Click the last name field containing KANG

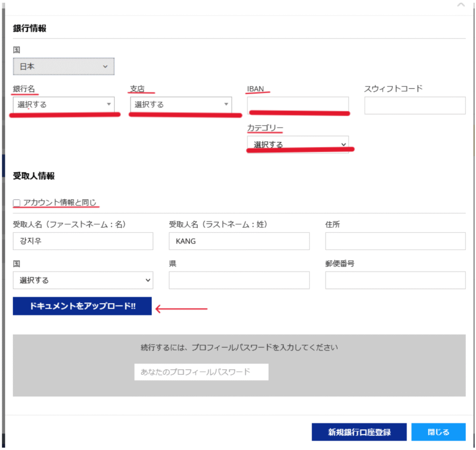239,241
